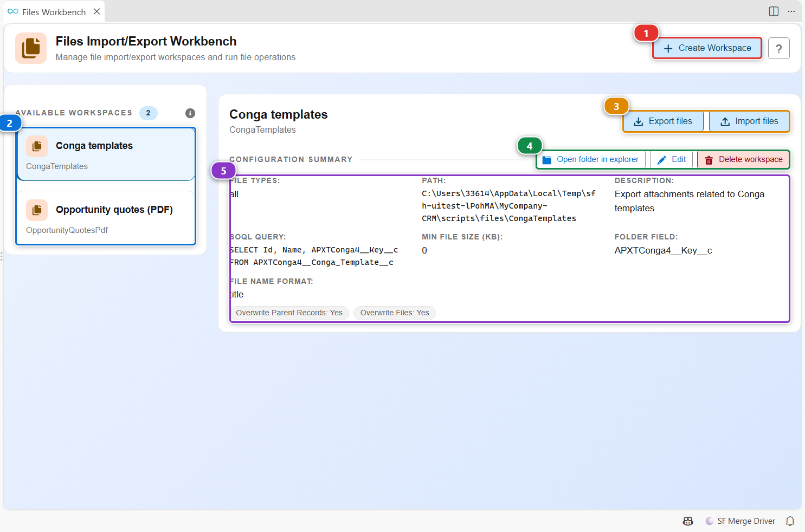Image resolution: width=805 pixels, height=532 pixels.
Task: Close the Files Workbench tab
Action: (x=96, y=11)
